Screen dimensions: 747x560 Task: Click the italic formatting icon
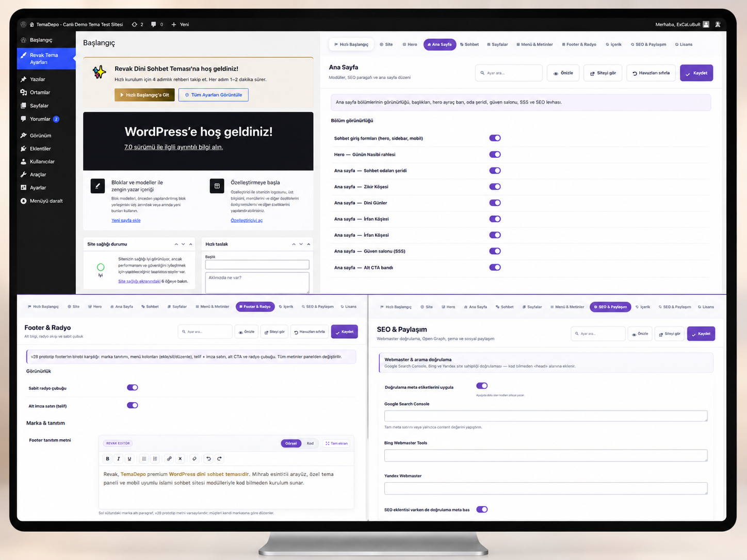point(118,458)
